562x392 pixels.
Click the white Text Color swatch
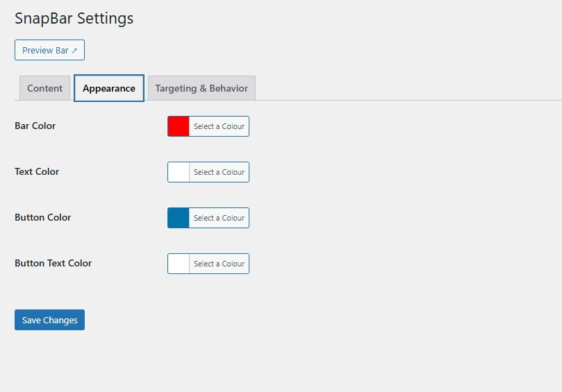coord(179,172)
